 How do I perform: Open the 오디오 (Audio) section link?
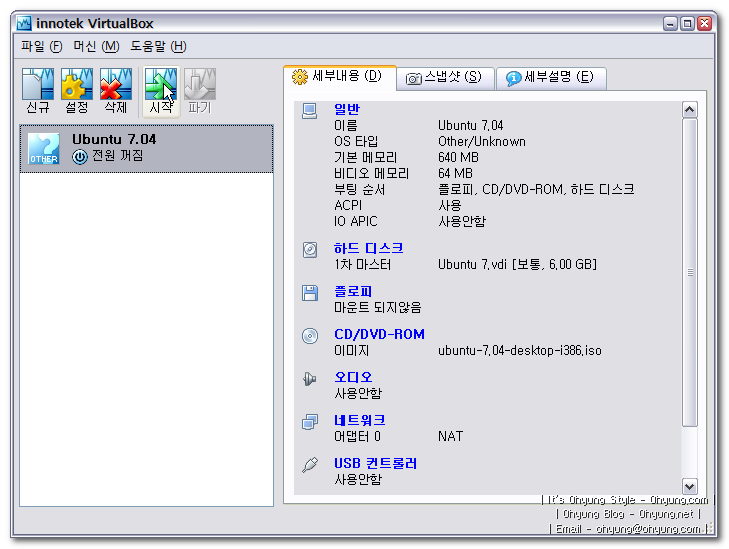click(353, 377)
